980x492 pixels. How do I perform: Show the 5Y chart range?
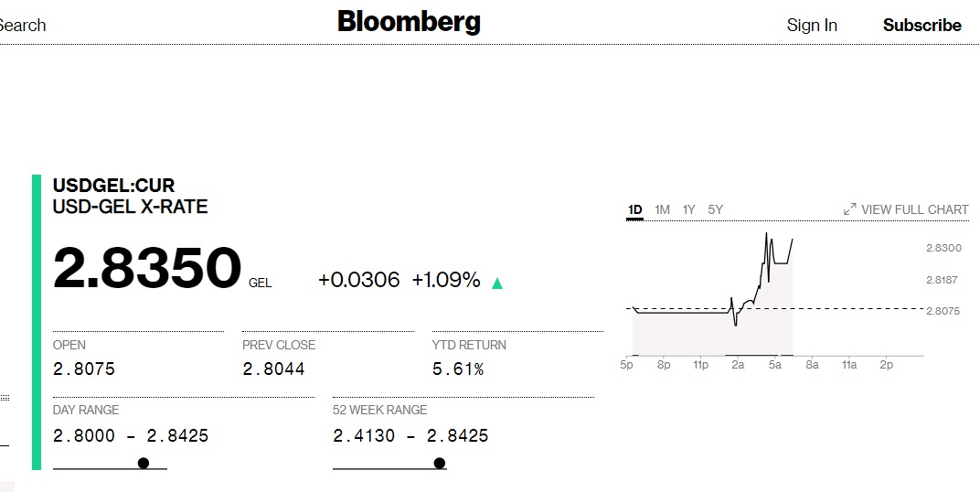(x=715, y=209)
